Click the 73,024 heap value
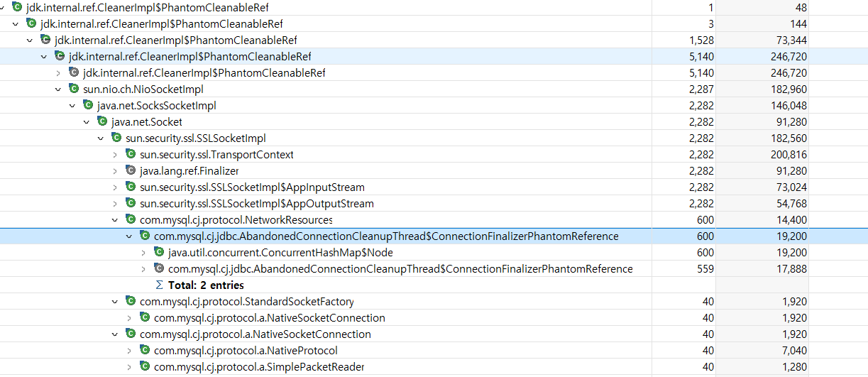This screenshot has width=868, height=377. [791, 187]
